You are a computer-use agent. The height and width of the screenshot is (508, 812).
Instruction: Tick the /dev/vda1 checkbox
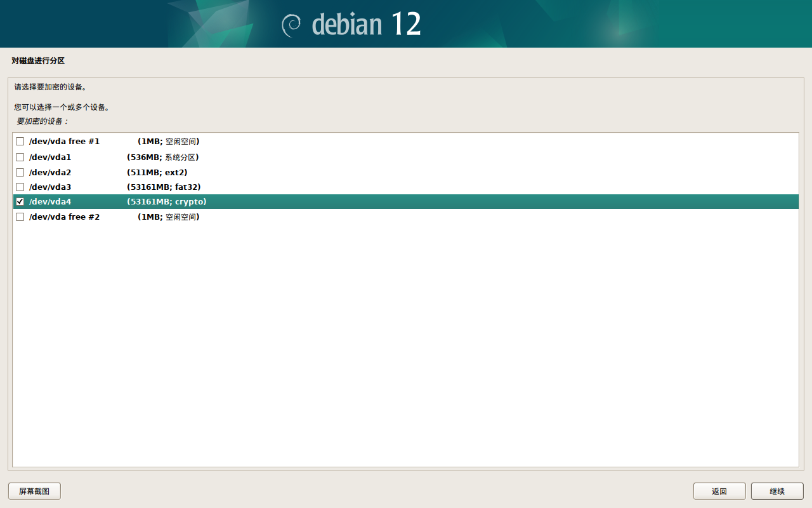(x=20, y=157)
